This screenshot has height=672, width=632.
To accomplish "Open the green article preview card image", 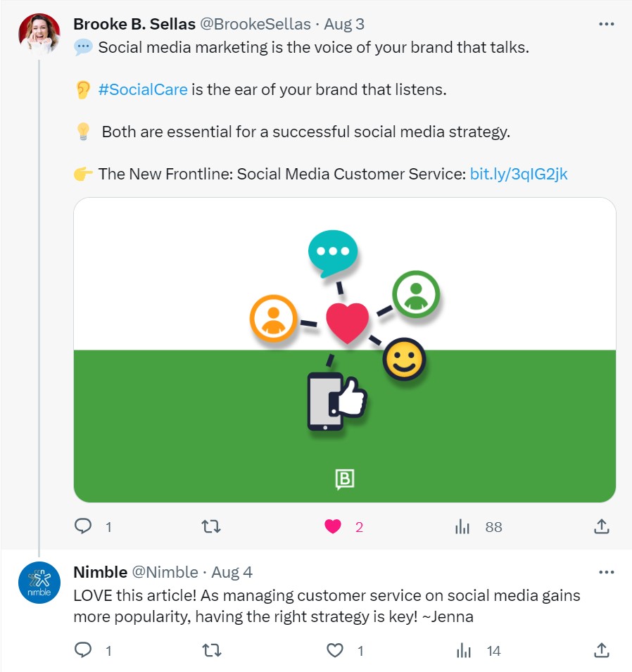I will tap(345, 350).
